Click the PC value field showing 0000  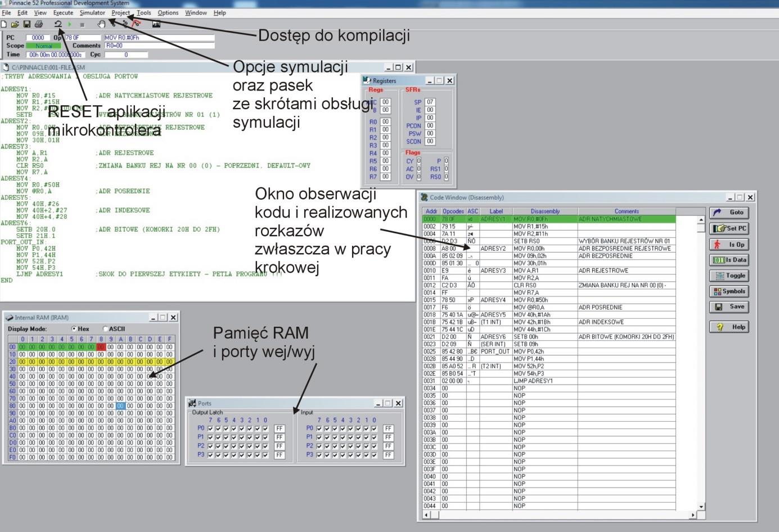[38, 38]
